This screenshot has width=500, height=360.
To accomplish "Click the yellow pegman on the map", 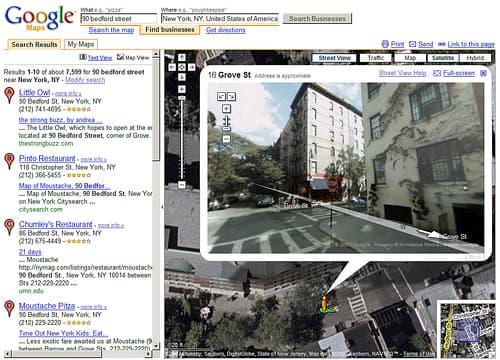I will tap(324, 304).
